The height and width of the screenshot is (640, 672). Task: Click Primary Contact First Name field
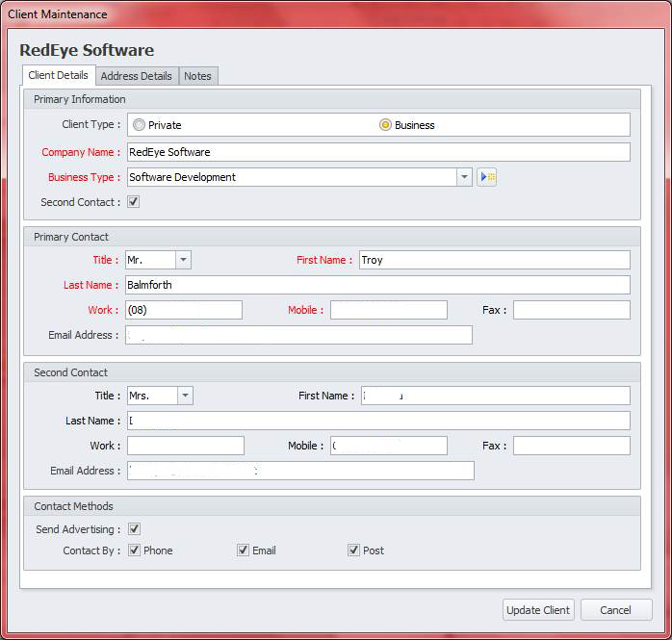(495, 260)
